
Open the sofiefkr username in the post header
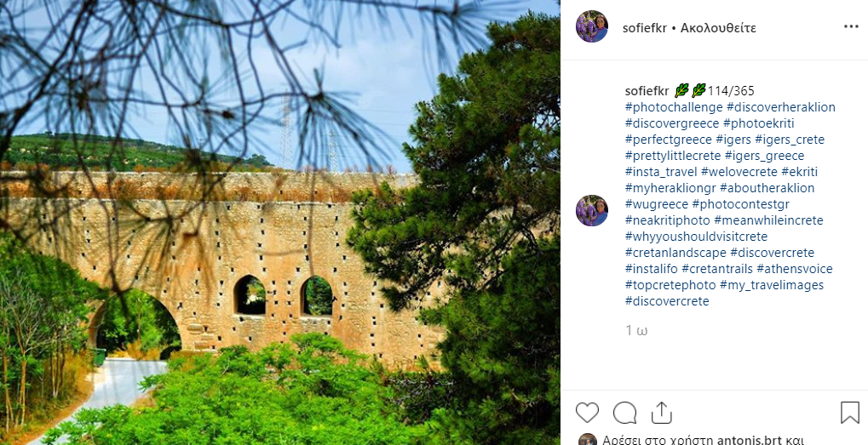644,27
